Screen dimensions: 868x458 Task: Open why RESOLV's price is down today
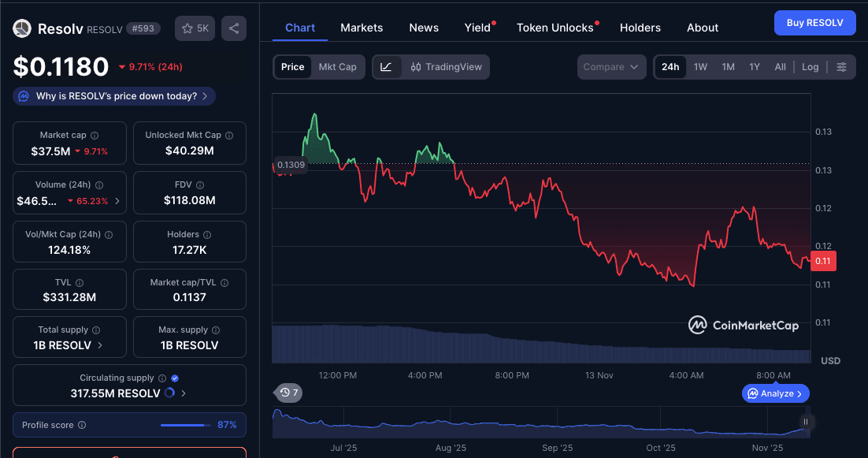pos(113,95)
